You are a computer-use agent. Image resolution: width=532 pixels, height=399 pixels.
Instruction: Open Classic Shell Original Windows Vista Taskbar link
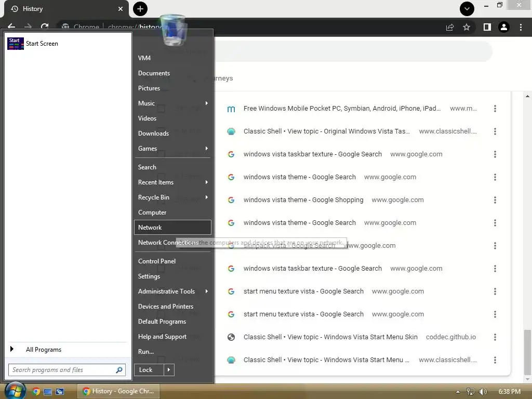pos(326,131)
